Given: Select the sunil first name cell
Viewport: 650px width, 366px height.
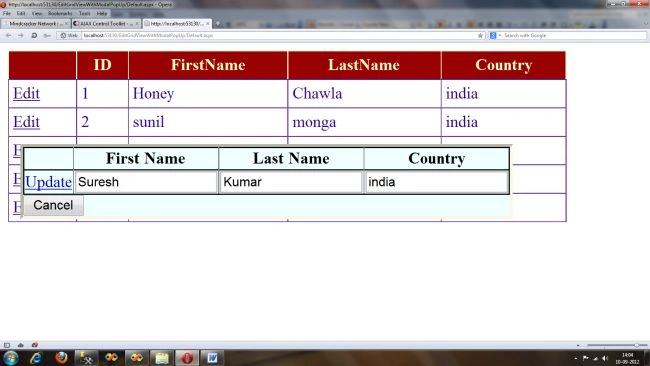Looking at the screenshot, I should pyautogui.click(x=208, y=122).
